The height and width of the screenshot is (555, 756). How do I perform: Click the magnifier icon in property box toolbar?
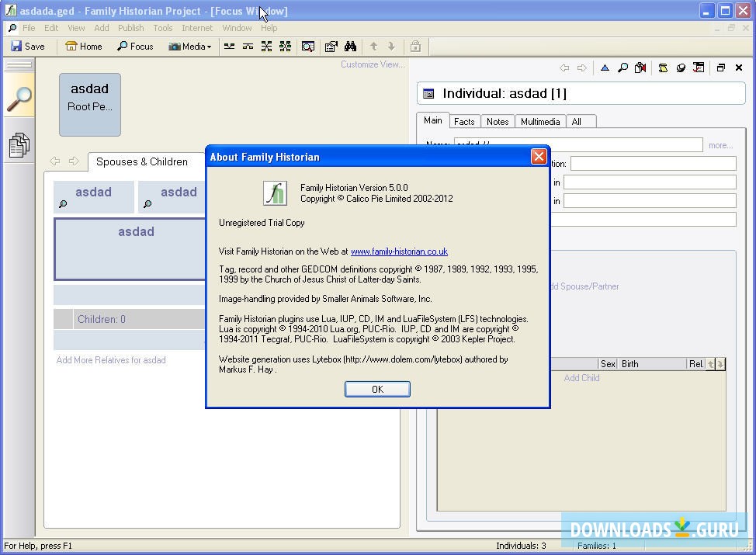pos(623,68)
